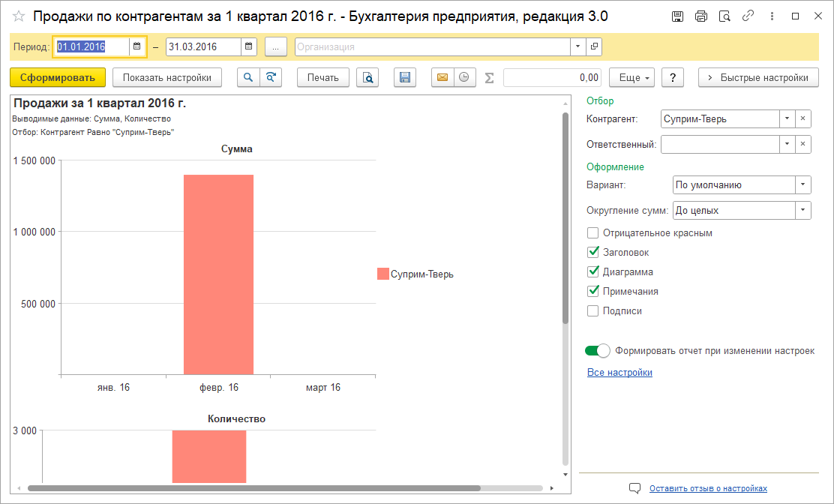
Task: Open calendar for period end date 31.03.2016
Action: [248, 46]
